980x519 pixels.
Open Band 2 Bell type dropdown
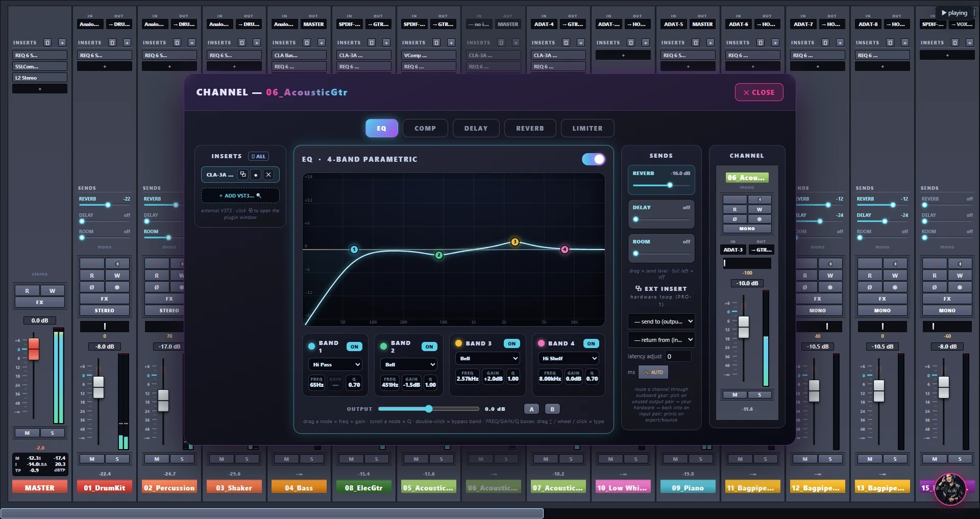pos(408,364)
